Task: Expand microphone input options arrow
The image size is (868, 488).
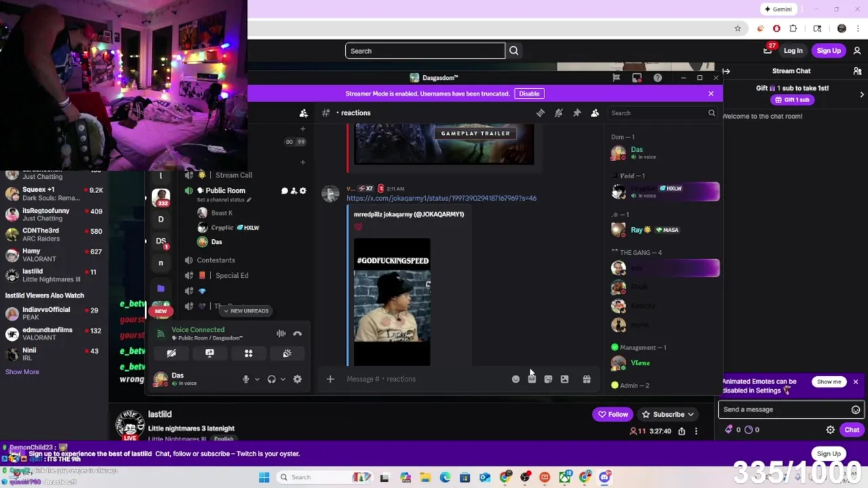Action: (257, 380)
